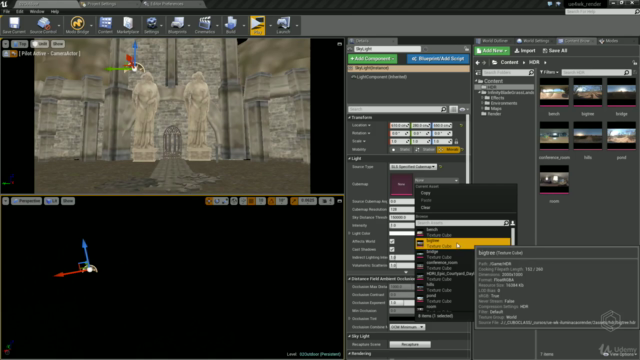This screenshot has height=360, width=640.
Task: Open the property matrix grid icon in Details
Action: click(x=453, y=109)
